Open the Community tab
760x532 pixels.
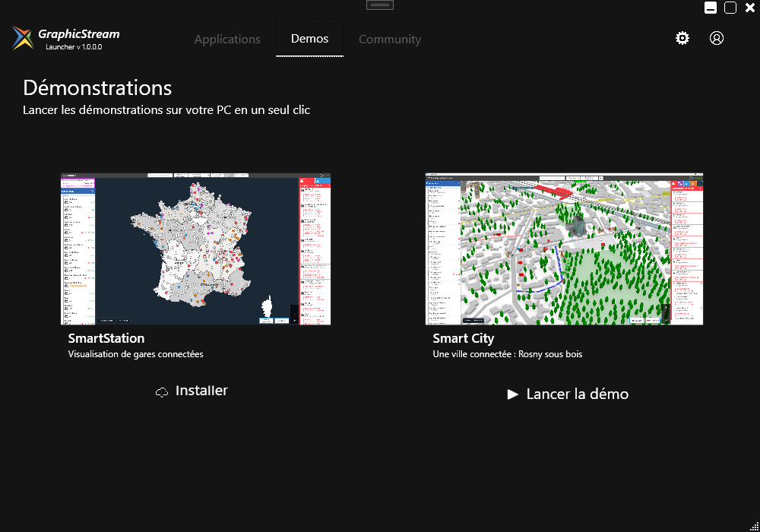tap(390, 40)
